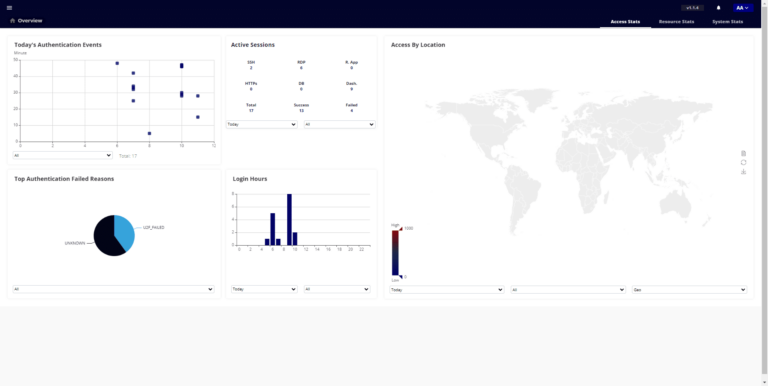
Task: Click the Access By Location heading
Action: [418, 45]
